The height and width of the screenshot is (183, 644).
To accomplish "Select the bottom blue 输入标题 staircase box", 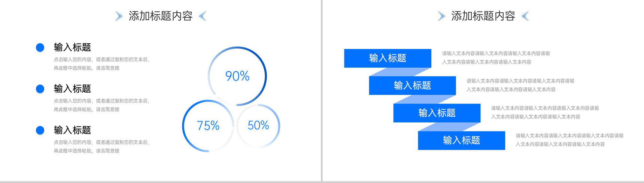I will (x=461, y=140).
